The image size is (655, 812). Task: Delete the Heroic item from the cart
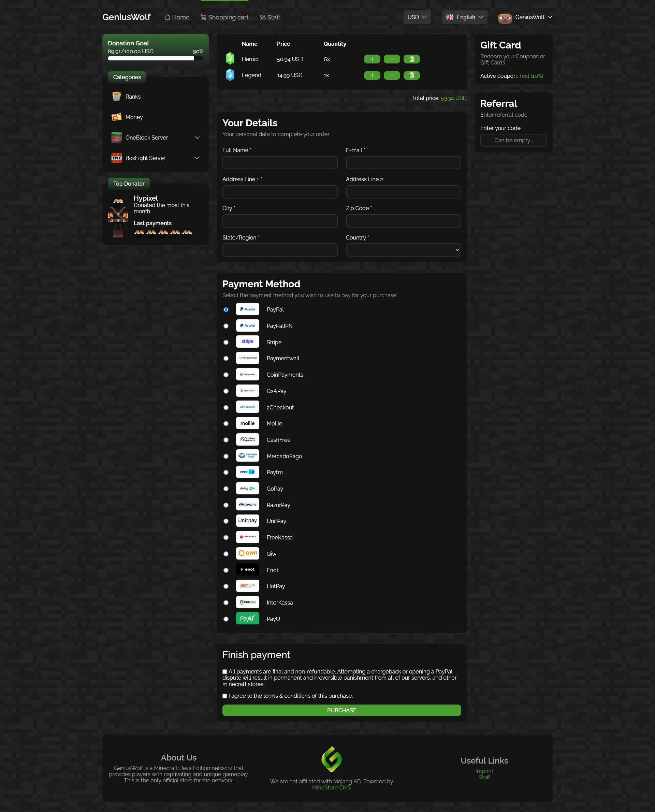(x=411, y=59)
